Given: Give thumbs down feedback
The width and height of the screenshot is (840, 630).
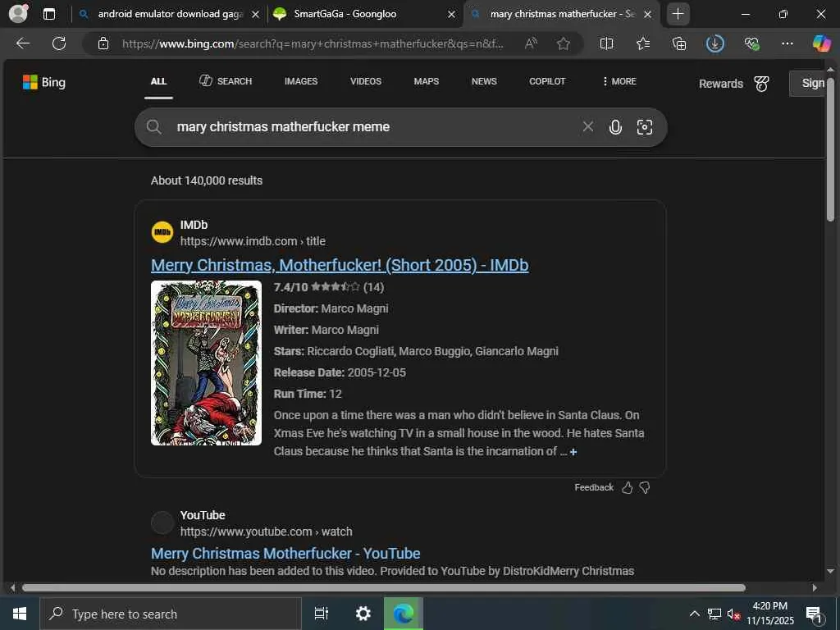Looking at the screenshot, I should 645,487.
